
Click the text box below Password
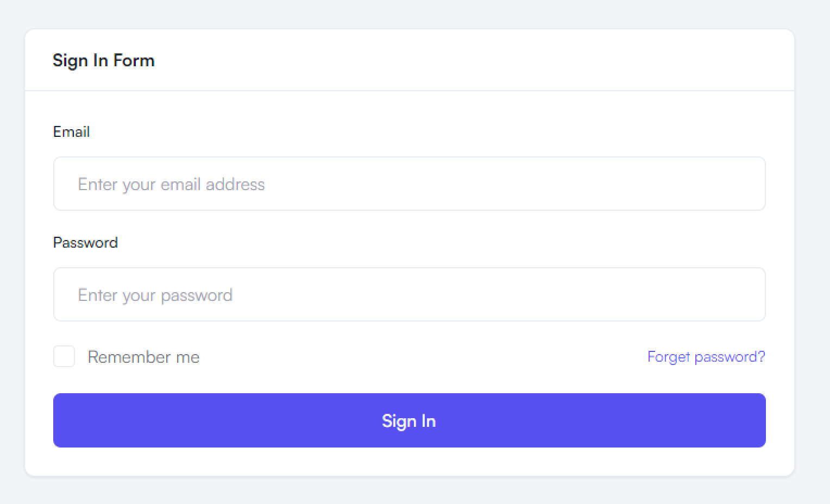[409, 295]
